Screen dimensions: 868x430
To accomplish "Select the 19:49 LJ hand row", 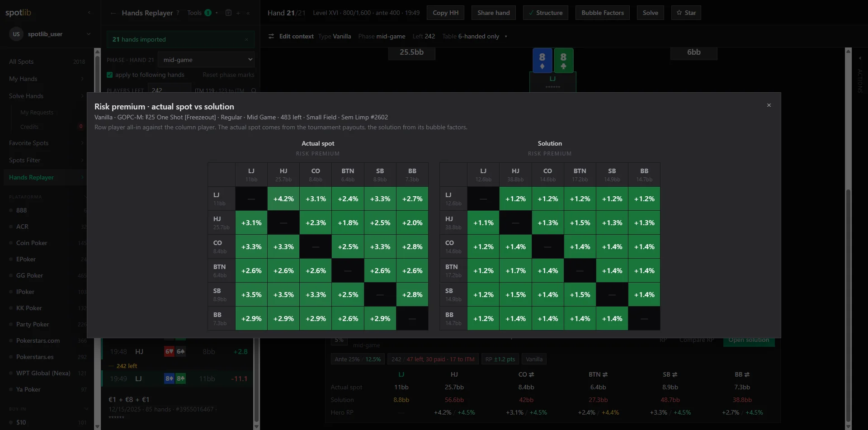I will (x=177, y=378).
